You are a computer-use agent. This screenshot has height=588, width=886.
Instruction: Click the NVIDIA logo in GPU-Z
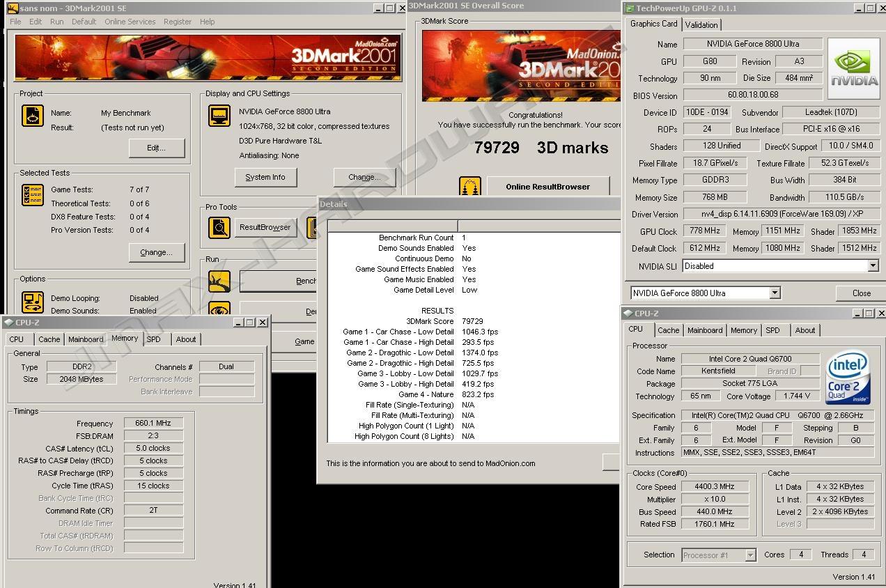pos(854,70)
